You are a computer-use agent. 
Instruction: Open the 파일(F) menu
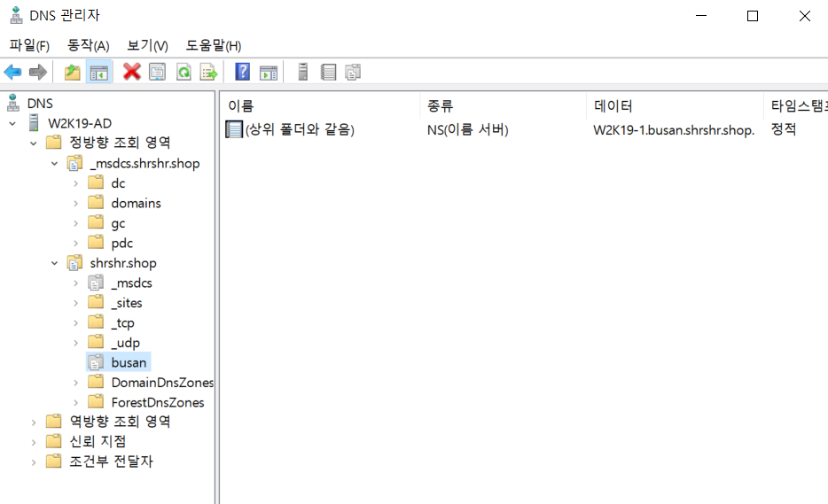coord(29,45)
